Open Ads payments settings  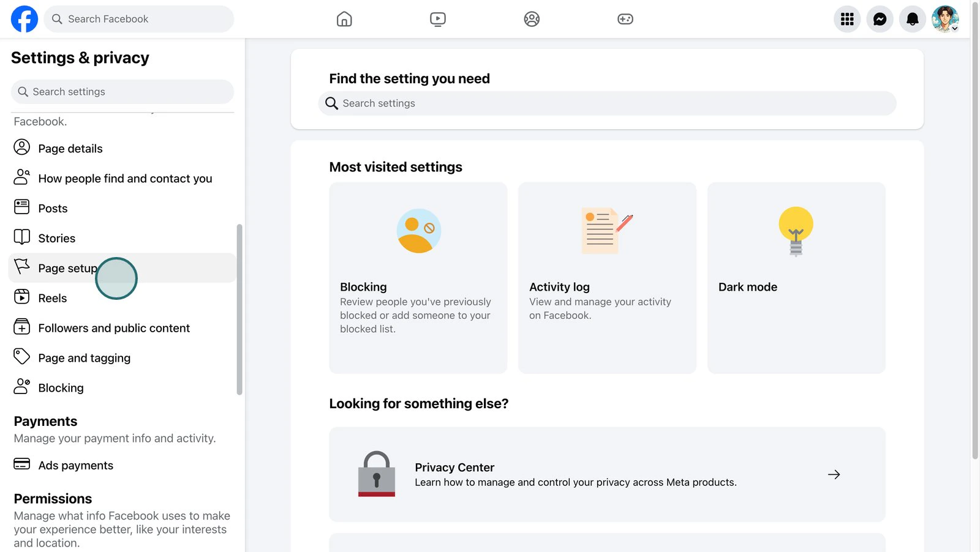pyautogui.click(x=122, y=466)
